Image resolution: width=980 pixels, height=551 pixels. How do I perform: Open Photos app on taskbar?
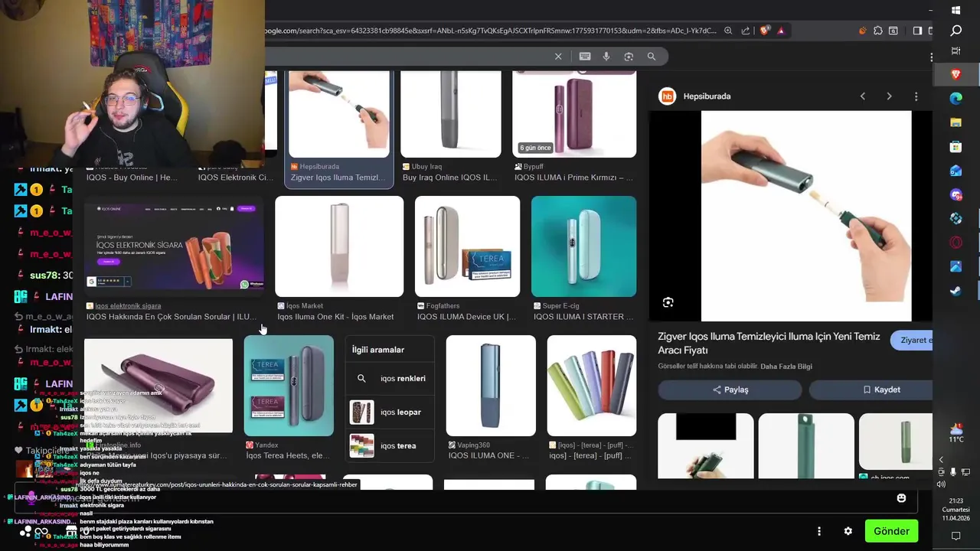click(956, 267)
